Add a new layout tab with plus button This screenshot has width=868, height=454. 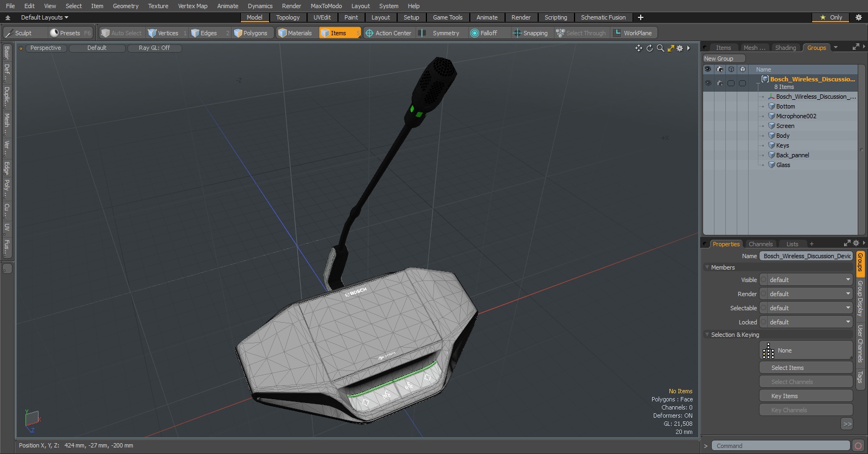pyautogui.click(x=641, y=17)
